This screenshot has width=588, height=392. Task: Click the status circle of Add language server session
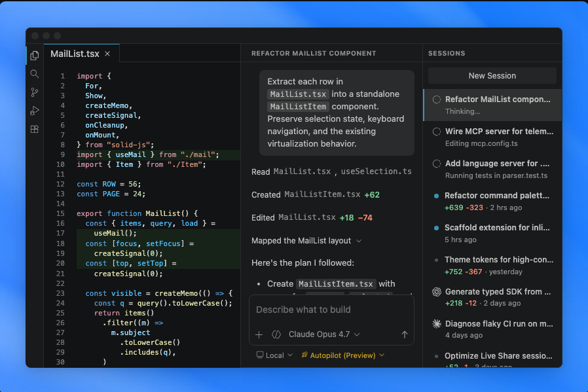[437, 164]
